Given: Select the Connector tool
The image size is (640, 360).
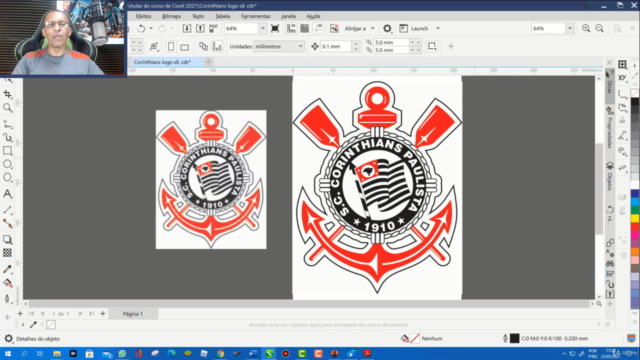Looking at the screenshot, I should point(7,223).
